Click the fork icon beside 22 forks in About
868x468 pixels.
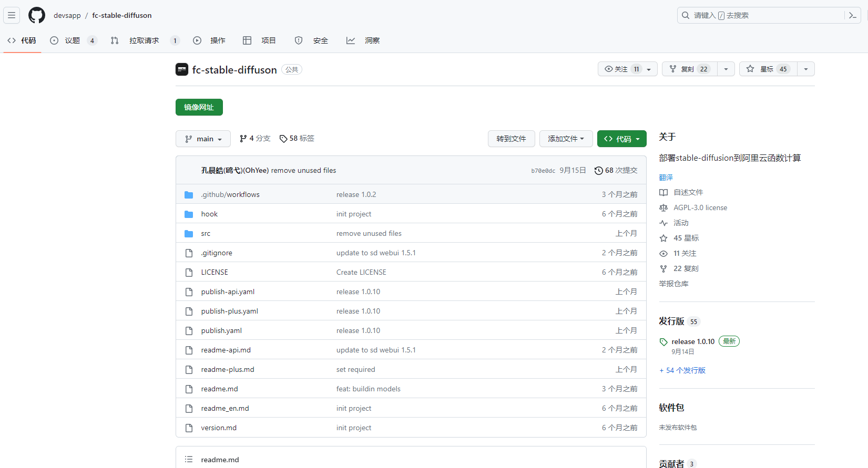[663, 269]
